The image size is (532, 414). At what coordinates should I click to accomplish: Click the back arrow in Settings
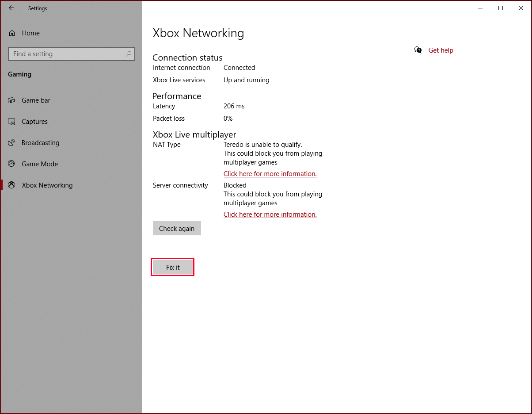11,8
